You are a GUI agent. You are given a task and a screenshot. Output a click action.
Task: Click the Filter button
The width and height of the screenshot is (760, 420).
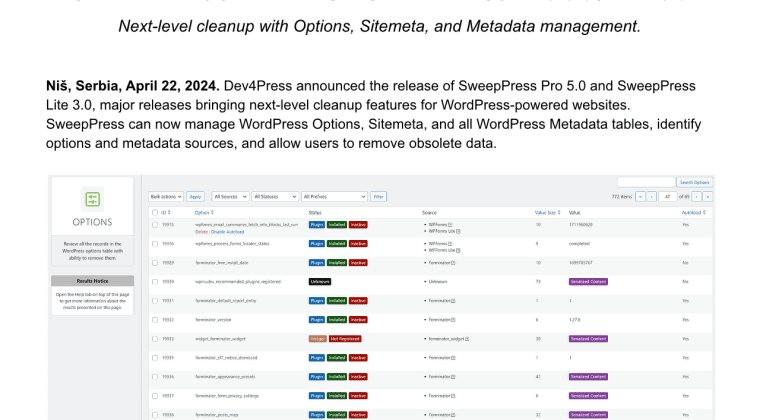point(379,197)
